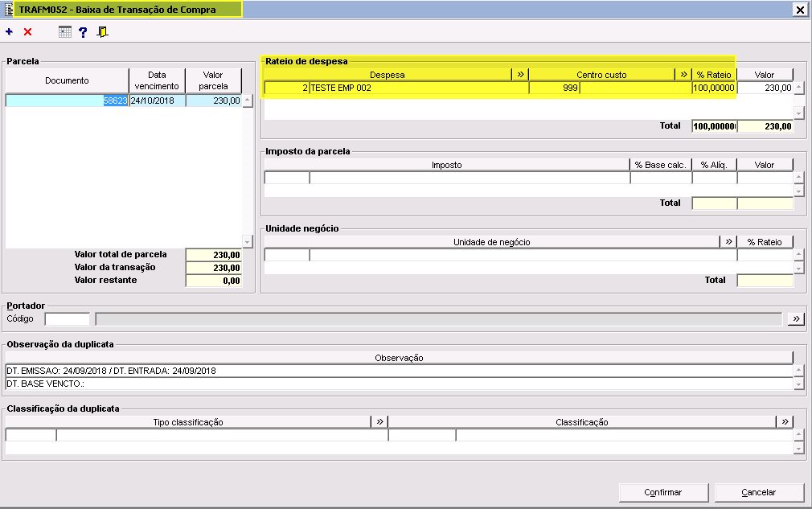Viewport: 812px width, 509px height.
Task: Select parcela value 230,00 in Parcela grid
Action: (x=213, y=101)
